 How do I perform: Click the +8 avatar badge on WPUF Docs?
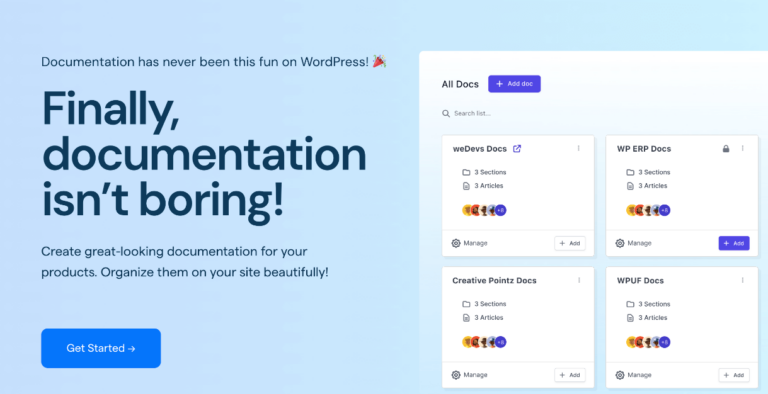[x=664, y=342]
